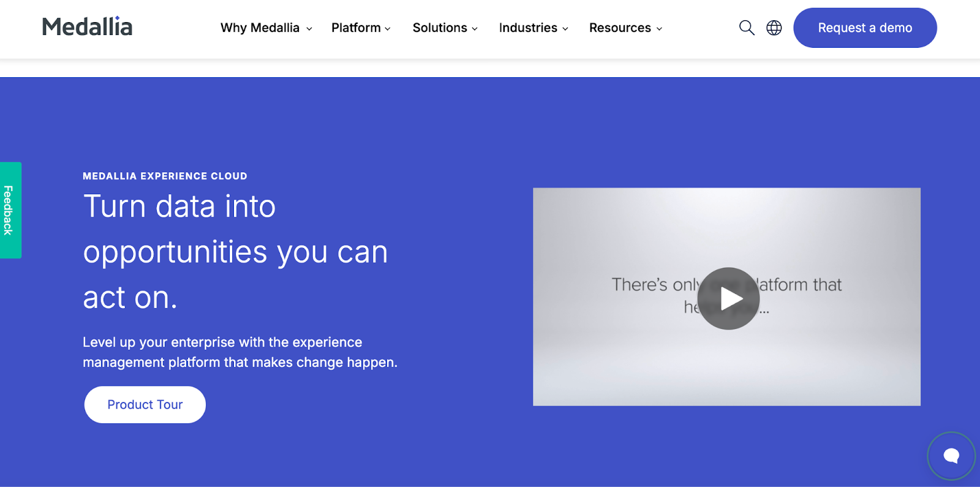Click Request a demo button
Screen dimensions: 980x487
[865, 28]
